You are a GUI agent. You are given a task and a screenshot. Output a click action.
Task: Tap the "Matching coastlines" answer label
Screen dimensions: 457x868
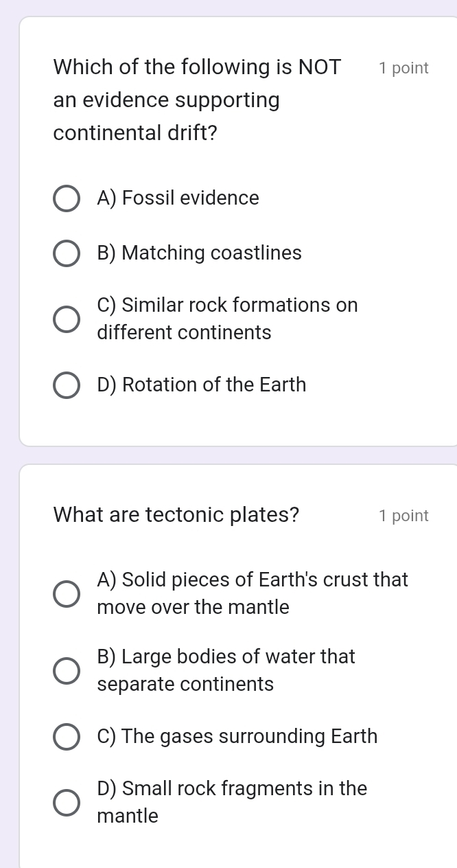(x=200, y=253)
